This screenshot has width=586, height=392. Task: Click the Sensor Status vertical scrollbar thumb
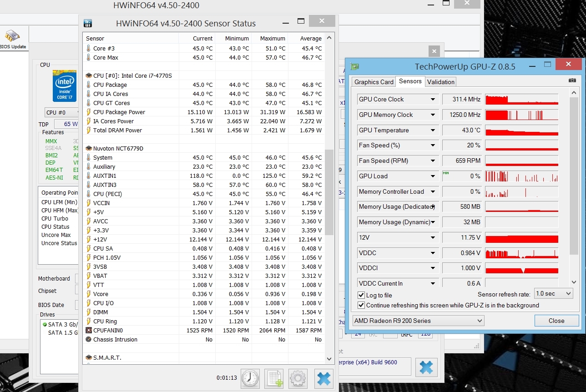click(329, 193)
